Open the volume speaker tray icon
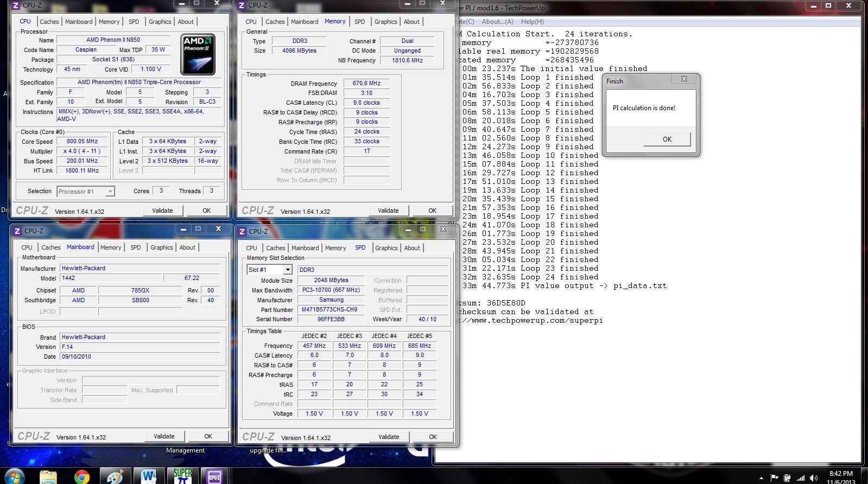 point(814,478)
